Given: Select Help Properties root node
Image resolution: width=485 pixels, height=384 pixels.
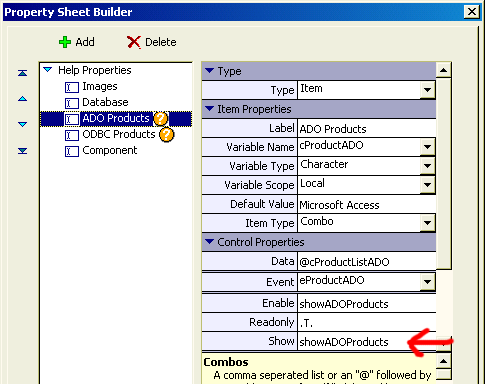Looking at the screenshot, I should pos(95,70).
